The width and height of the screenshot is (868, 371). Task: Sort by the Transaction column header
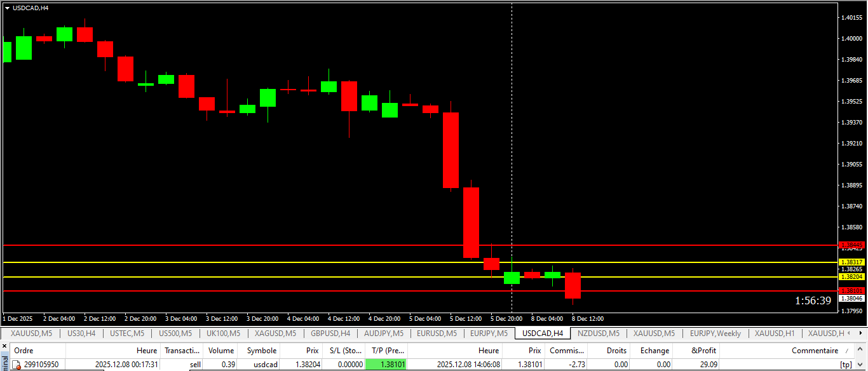coord(182,351)
